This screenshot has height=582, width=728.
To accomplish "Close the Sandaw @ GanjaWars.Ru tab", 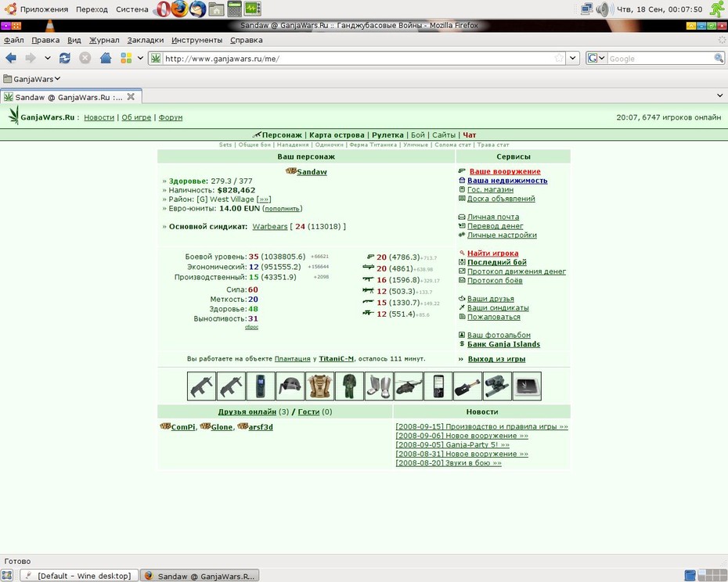I will coord(131,96).
